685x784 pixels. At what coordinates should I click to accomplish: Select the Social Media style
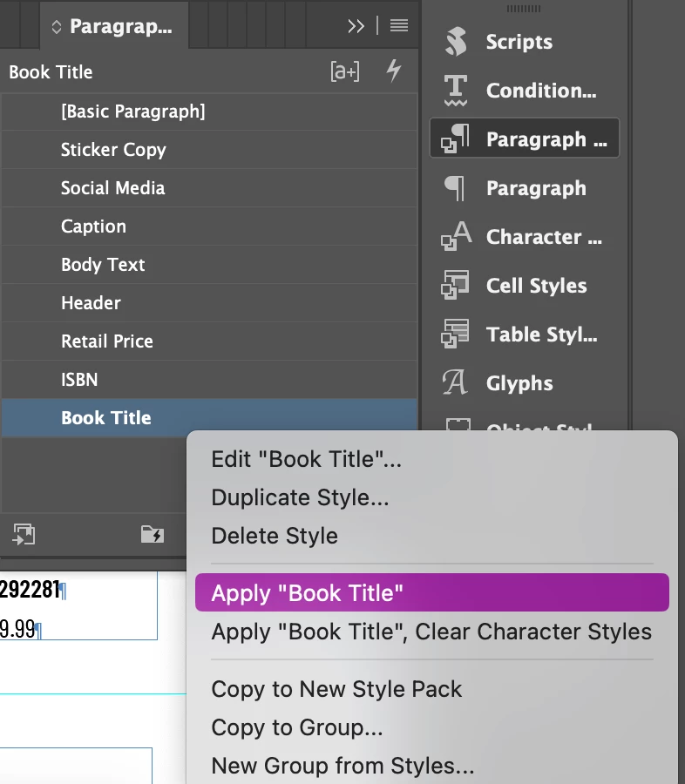(x=209, y=188)
